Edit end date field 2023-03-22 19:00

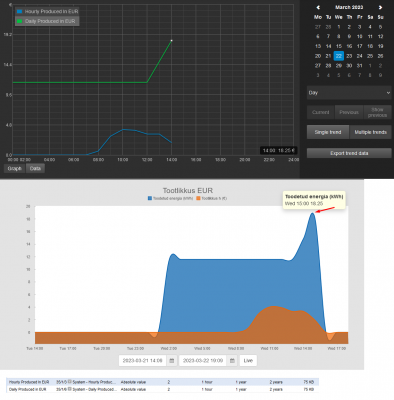203,360
